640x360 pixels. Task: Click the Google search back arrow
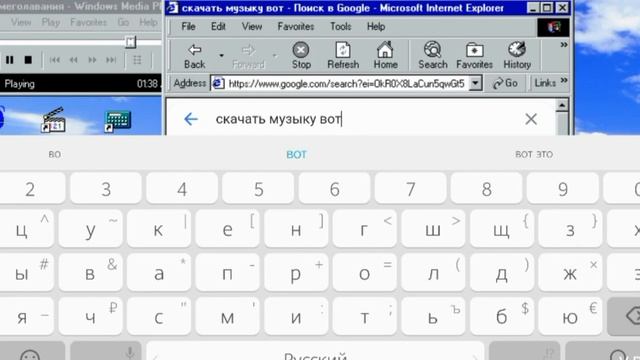point(191,119)
